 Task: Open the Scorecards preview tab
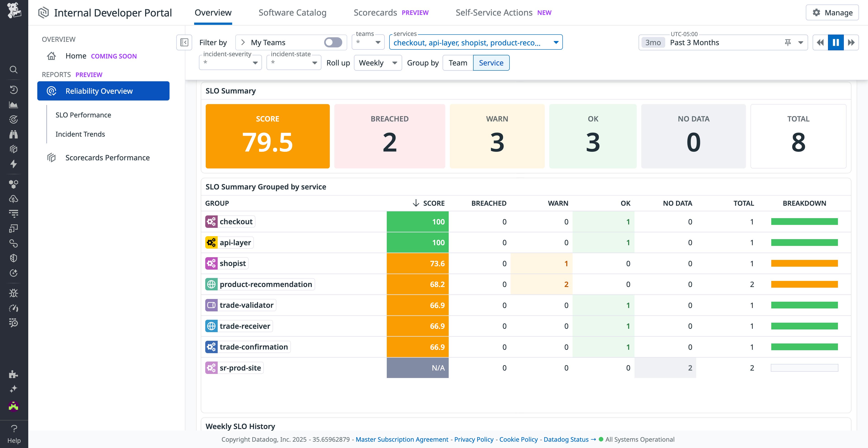pos(375,12)
